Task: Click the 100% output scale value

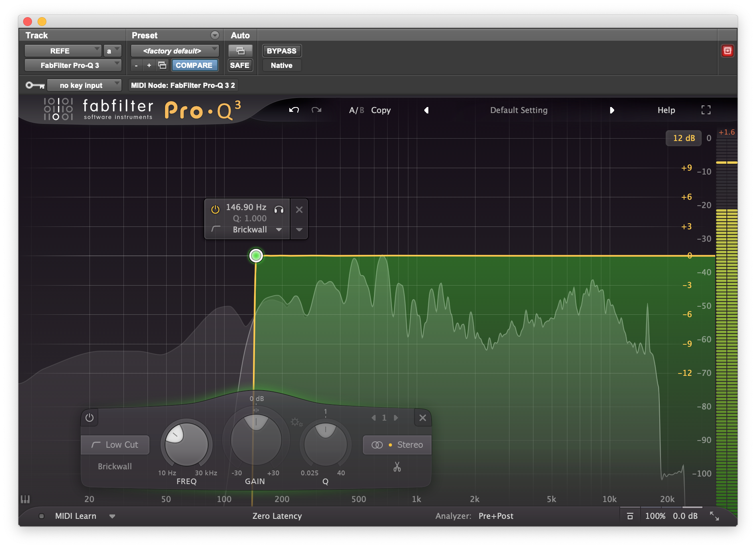Action: pos(655,516)
